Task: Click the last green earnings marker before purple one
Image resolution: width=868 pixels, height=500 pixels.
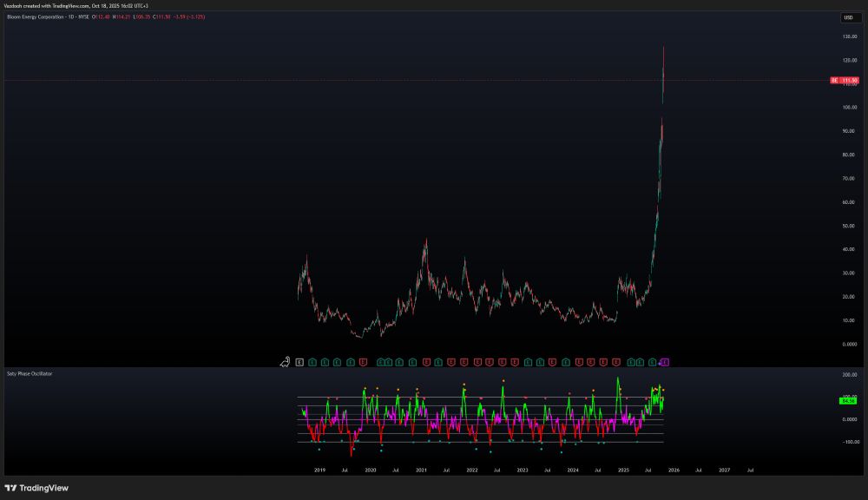Action: [x=653, y=362]
